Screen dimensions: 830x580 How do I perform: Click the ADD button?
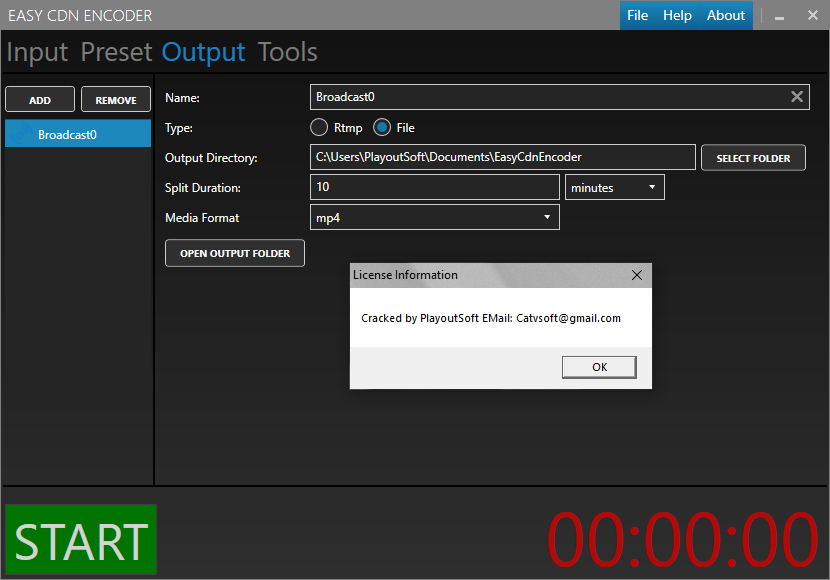pos(40,99)
